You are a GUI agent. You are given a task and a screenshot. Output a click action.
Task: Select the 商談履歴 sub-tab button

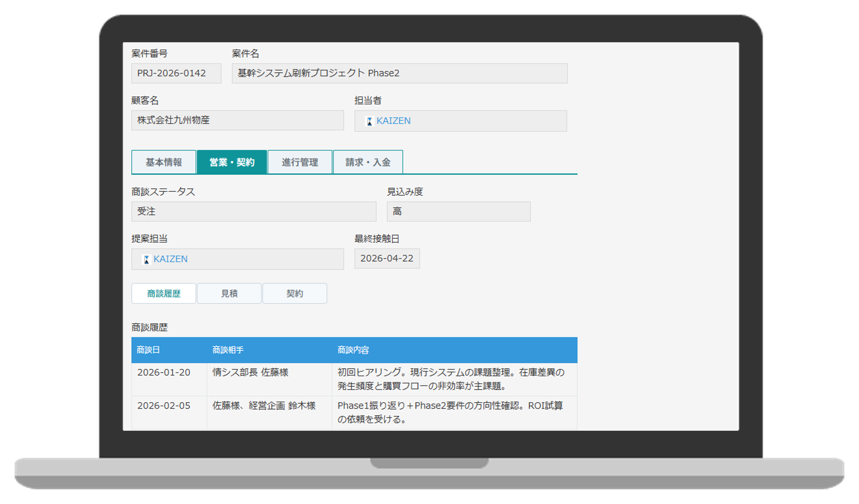pyautogui.click(x=164, y=293)
